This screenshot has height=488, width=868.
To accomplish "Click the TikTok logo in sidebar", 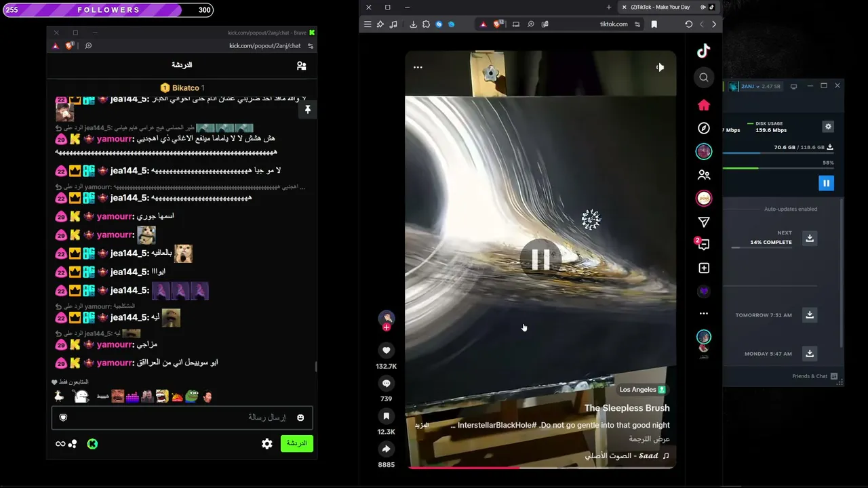I will point(703,51).
